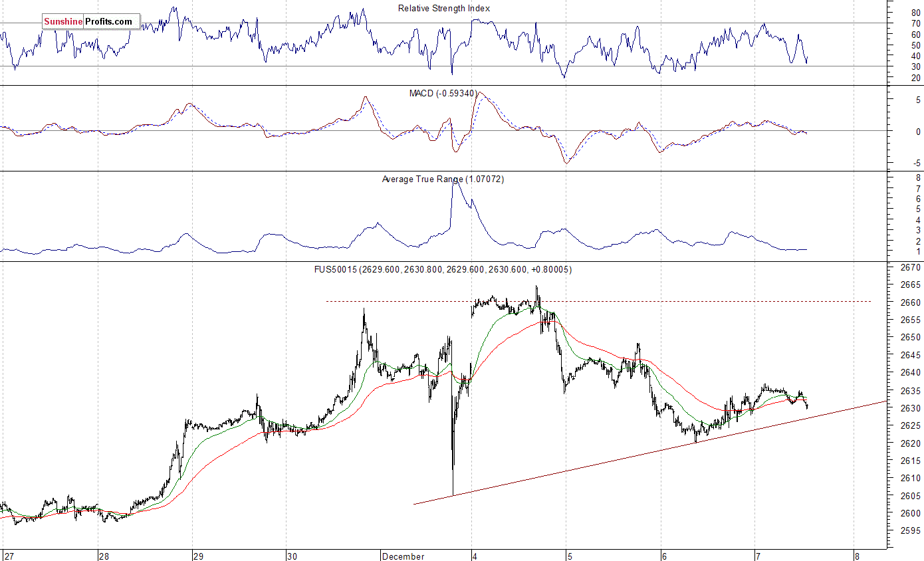Click the Relative Strength Index title
This screenshot has width=924, height=561.
444,8
